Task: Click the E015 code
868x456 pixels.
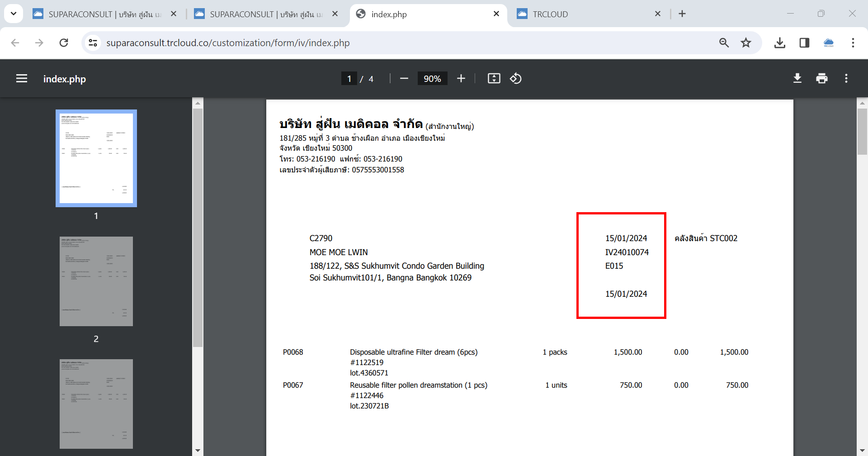Action: [614, 266]
